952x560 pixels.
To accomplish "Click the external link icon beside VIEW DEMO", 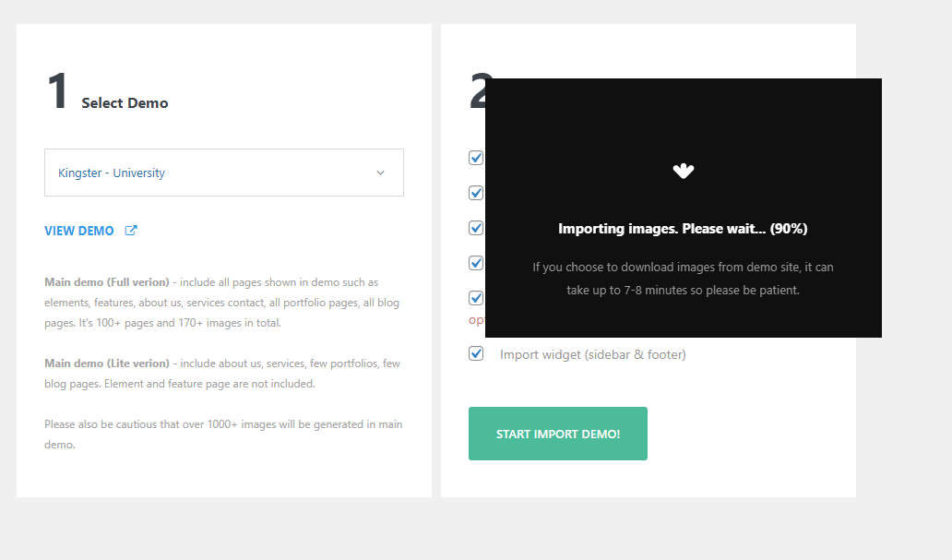I will (131, 231).
